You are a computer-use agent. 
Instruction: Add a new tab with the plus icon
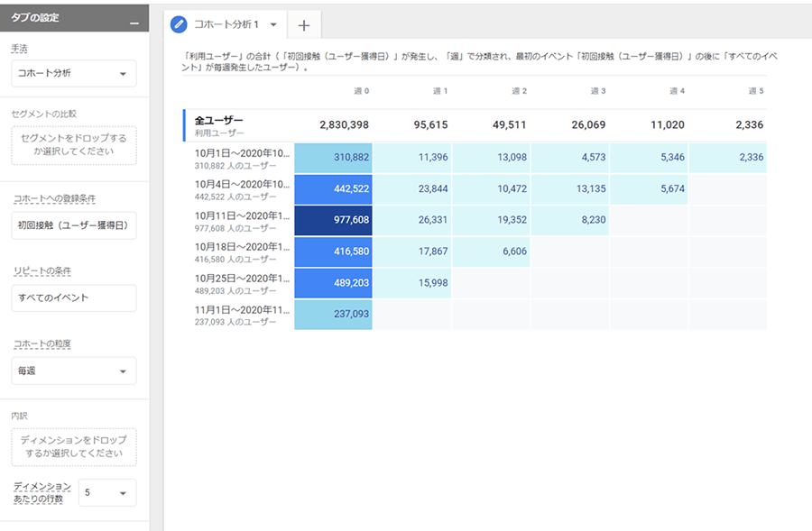[x=304, y=25]
